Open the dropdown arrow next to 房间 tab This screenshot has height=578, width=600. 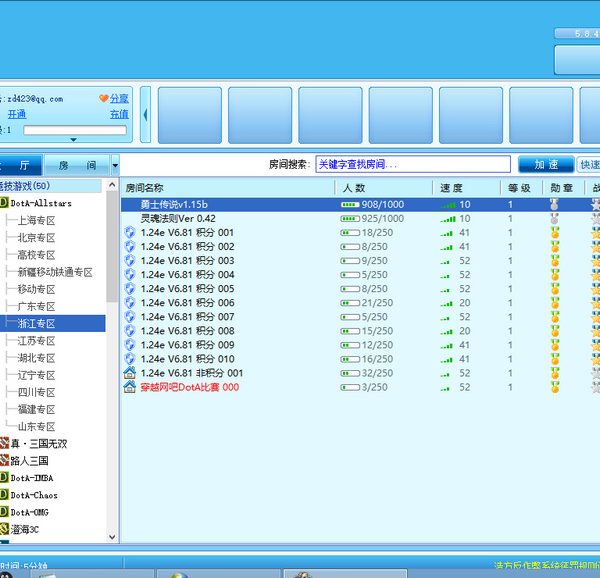[x=115, y=165]
